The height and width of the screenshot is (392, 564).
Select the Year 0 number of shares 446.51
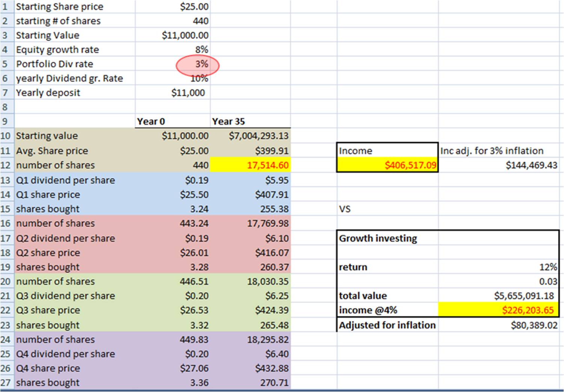(x=173, y=281)
